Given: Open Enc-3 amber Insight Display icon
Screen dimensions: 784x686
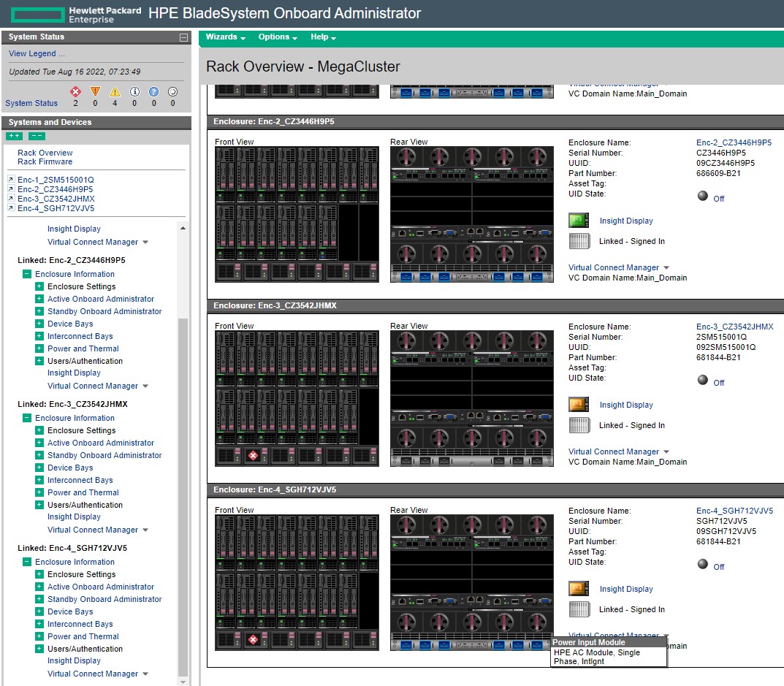Looking at the screenshot, I should pyautogui.click(x=579, y=405).
